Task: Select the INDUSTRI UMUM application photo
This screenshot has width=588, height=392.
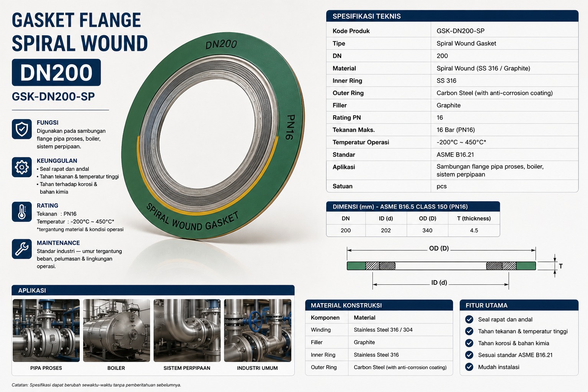Action: point(258,330)
